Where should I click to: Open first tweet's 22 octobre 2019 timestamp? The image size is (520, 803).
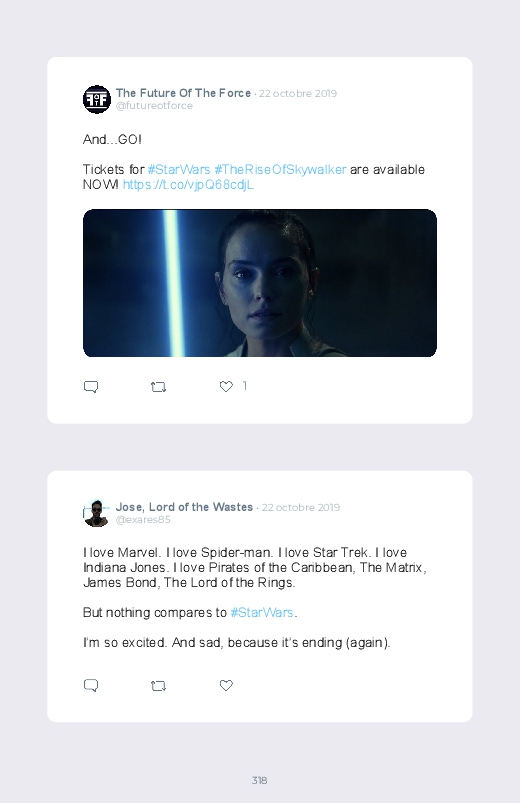(298, 93)
